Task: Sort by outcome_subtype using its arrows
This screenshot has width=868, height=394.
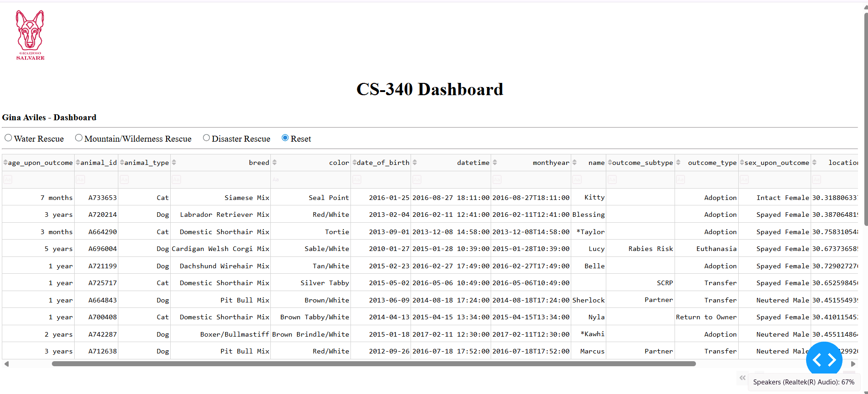Action: [x=610, y=163]
